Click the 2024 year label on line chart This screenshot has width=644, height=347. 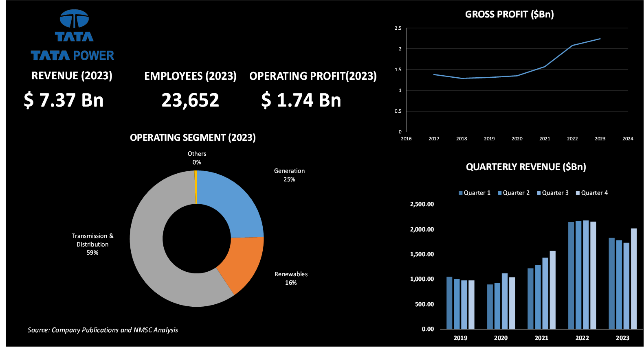(x=628, y=139)
